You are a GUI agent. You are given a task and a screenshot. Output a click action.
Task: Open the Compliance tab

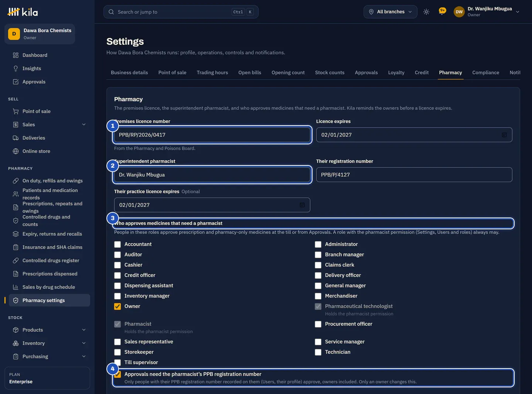coord(485,73)
